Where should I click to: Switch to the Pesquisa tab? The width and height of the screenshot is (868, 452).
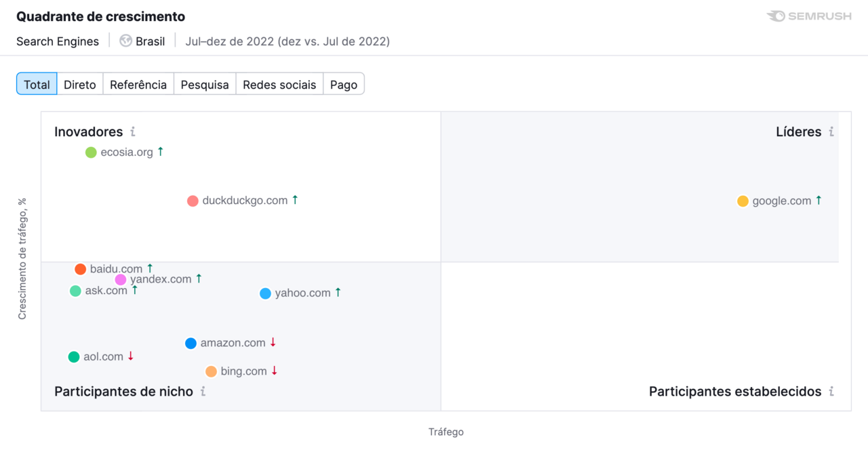(204, 84)
